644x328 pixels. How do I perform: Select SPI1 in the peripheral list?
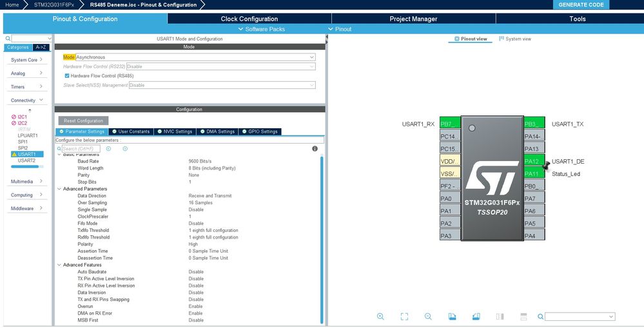point(23,142)
